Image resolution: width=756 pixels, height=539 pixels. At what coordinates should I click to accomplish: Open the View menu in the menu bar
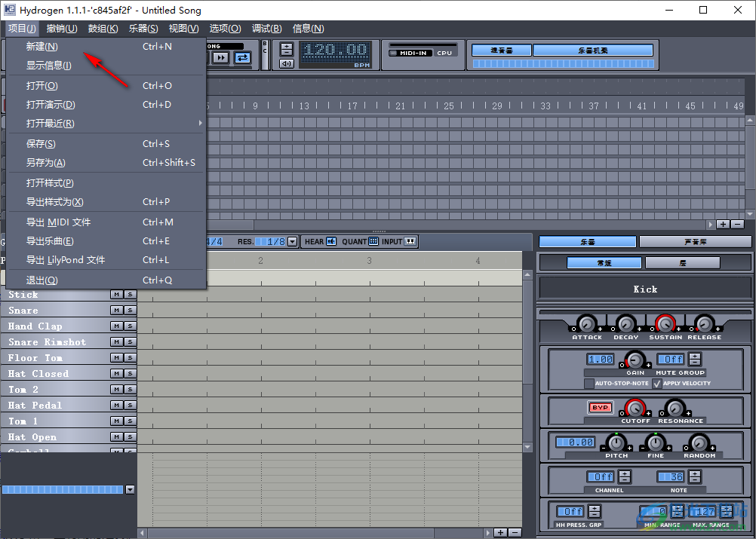tap(183, 29)
